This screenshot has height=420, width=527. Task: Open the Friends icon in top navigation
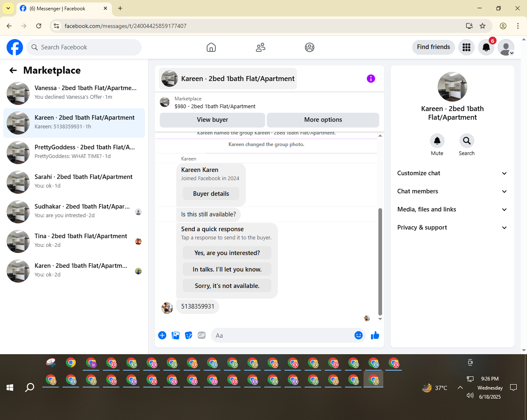point(261,47)
